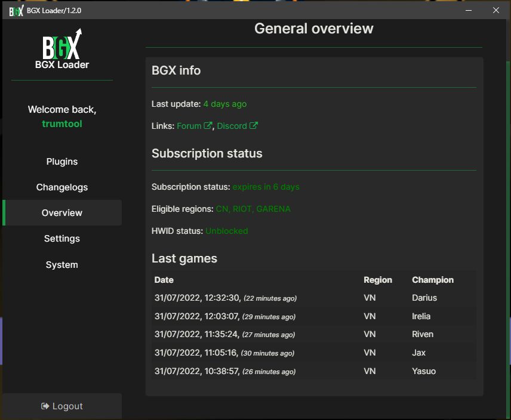Image resolution: width=511 pixels, height=420 pixels.
Task: Click external-link icon next to Forum
Action: tap(208, 125)
